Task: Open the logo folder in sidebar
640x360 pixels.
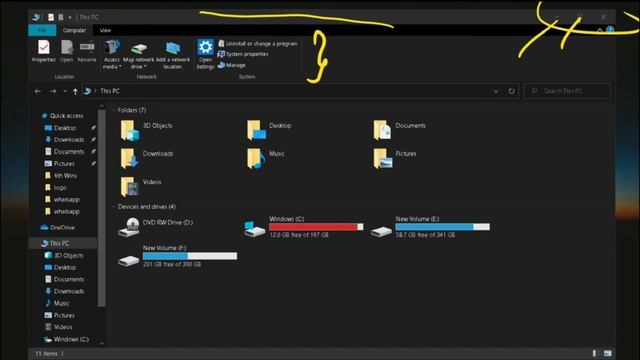Action: pos(55,188)
